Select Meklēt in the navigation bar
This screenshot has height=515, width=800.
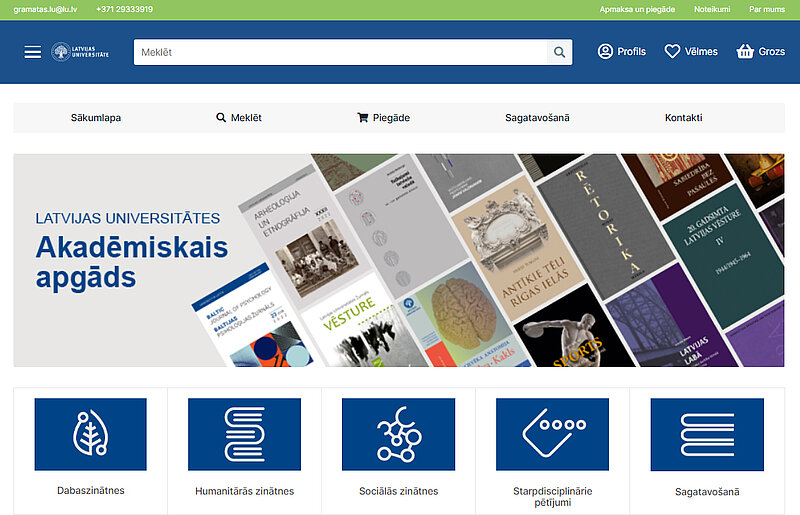click(x=239, y=118)
